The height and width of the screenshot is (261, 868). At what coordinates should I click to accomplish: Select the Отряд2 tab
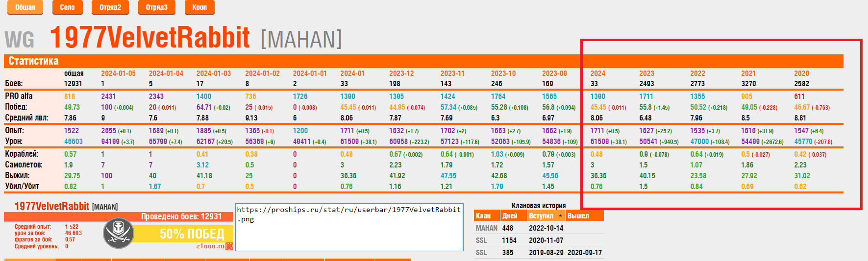110,7
